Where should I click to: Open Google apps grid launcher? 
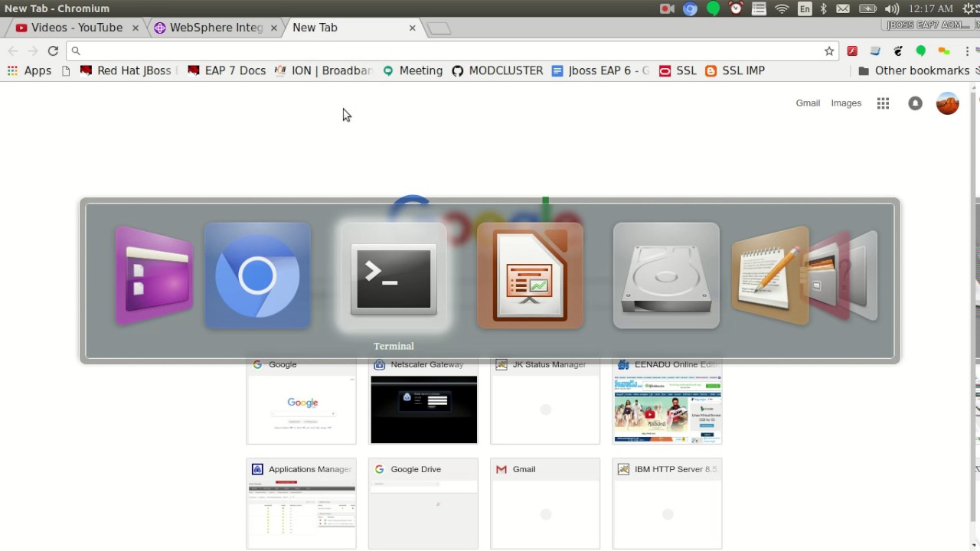883,103
